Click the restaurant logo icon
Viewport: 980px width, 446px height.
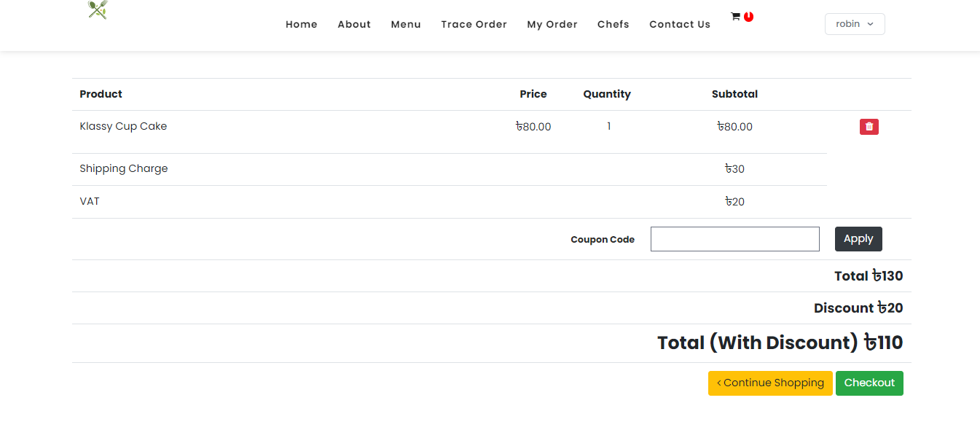(98, 9)
